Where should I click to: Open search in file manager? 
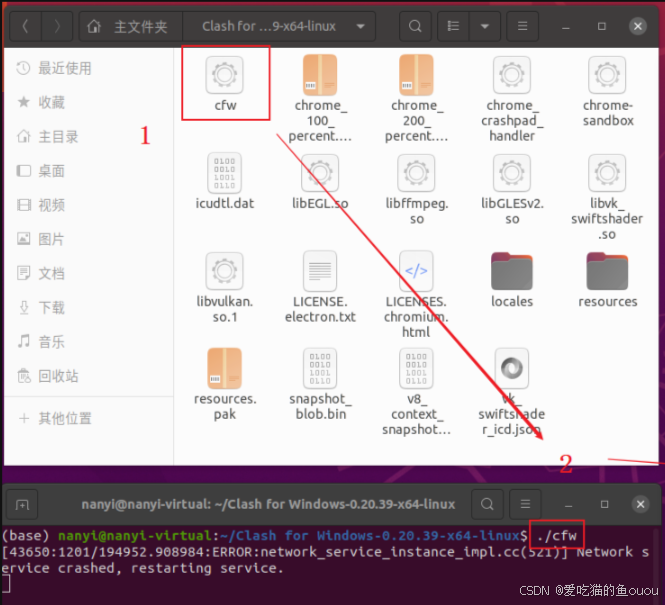pyautogui.click(x=415, y=26)
